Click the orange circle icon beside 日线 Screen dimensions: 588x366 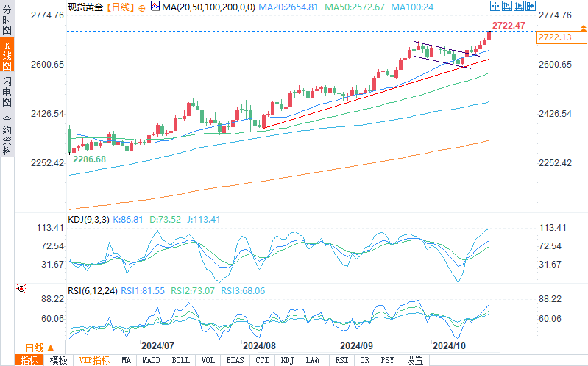point(142,8)
